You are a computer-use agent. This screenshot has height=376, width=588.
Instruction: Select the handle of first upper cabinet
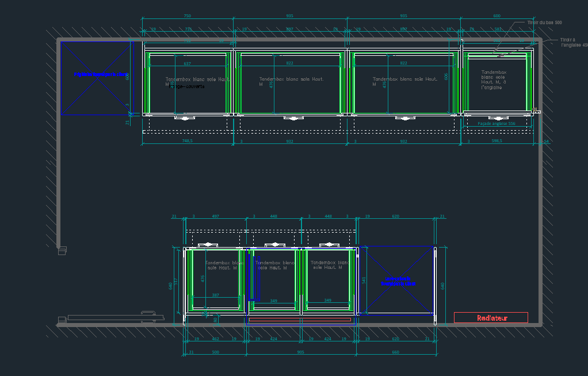(x=186, y=119)
